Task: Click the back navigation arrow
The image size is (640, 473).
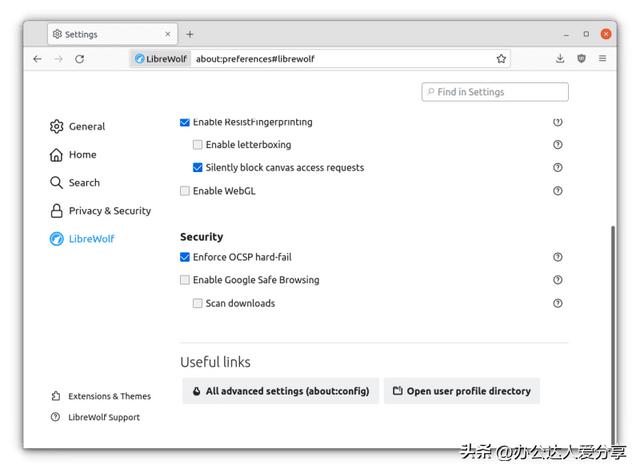Action: 37,59
